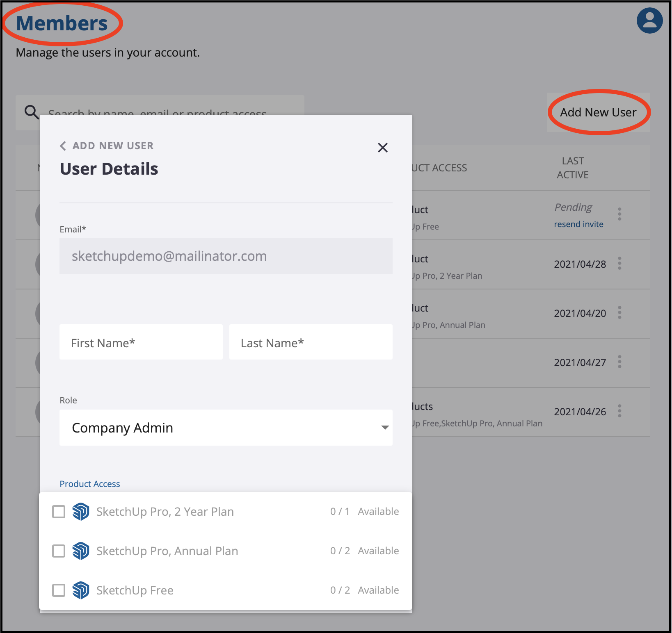The width and height of the screenshot is (672, 633).
Task: Expand the Role dropdown arrow
Action: click(384, 428)
